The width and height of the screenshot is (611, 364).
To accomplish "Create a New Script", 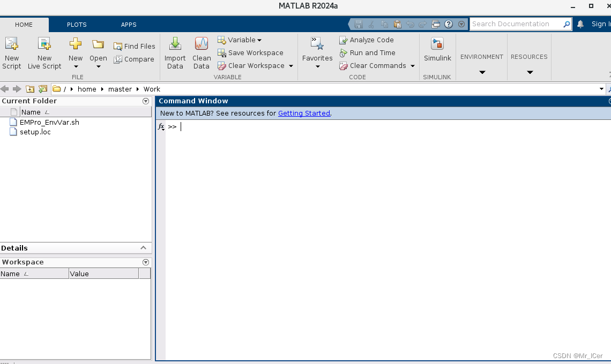I will coord(12,54).
